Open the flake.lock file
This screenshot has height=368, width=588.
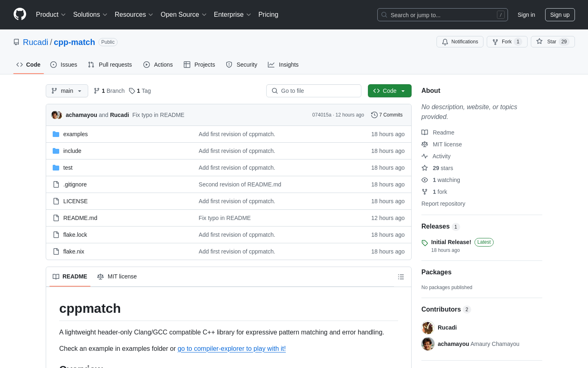tap(75, 235)
